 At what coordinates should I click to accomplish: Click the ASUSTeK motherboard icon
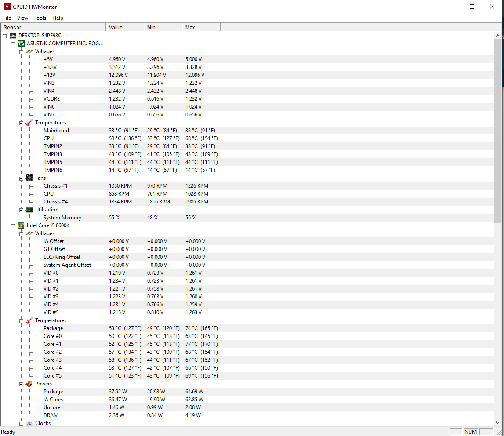(x=21, y=44)
